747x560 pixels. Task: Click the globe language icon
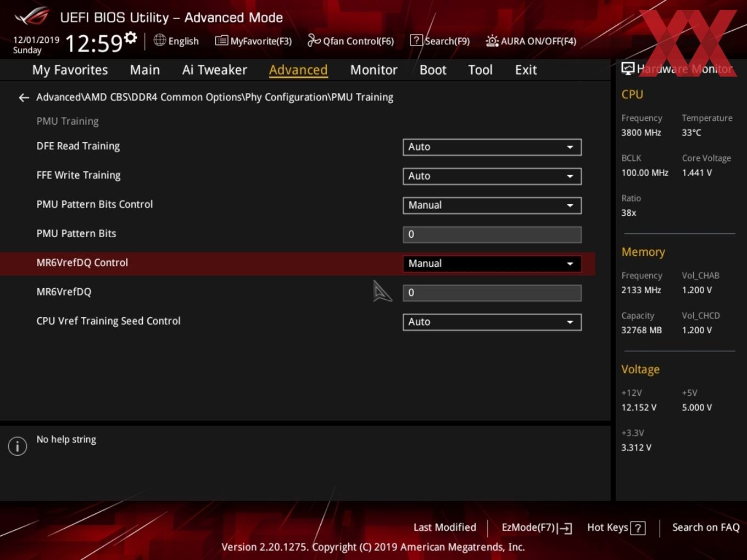click(x=159, y=40)
